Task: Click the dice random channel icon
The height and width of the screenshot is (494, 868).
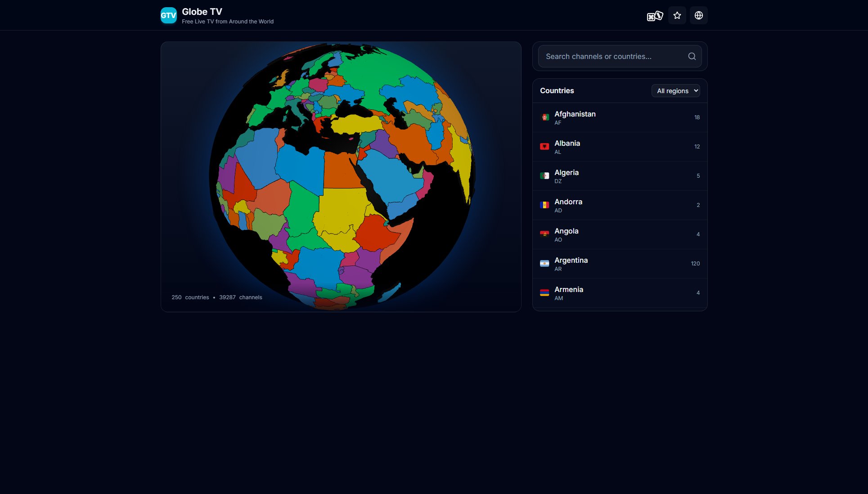Action: (x=655, y=16)
